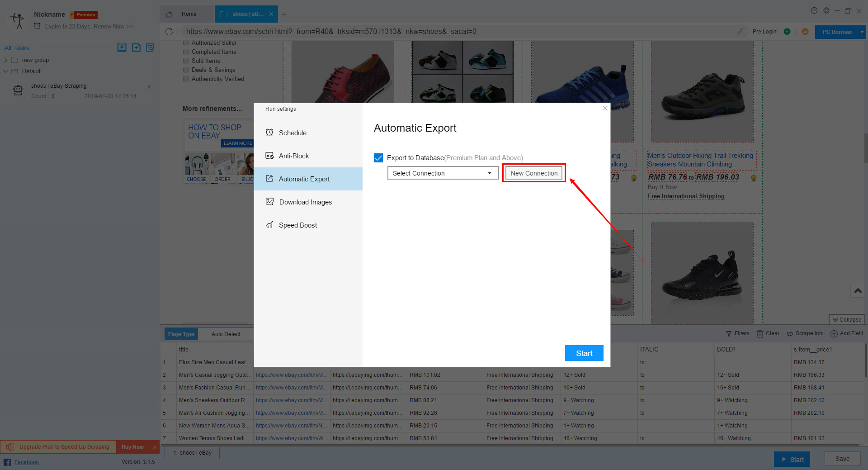Open the help question mark icon
Screen dimensions: 868x470
click(814, 10)
